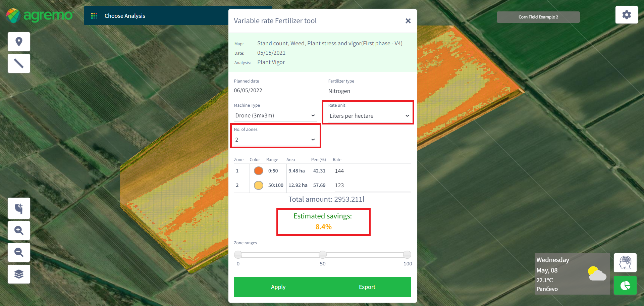Open the green pie chart statistics button
This screenshot has width=644, height=306.
[x=625, y=286]
